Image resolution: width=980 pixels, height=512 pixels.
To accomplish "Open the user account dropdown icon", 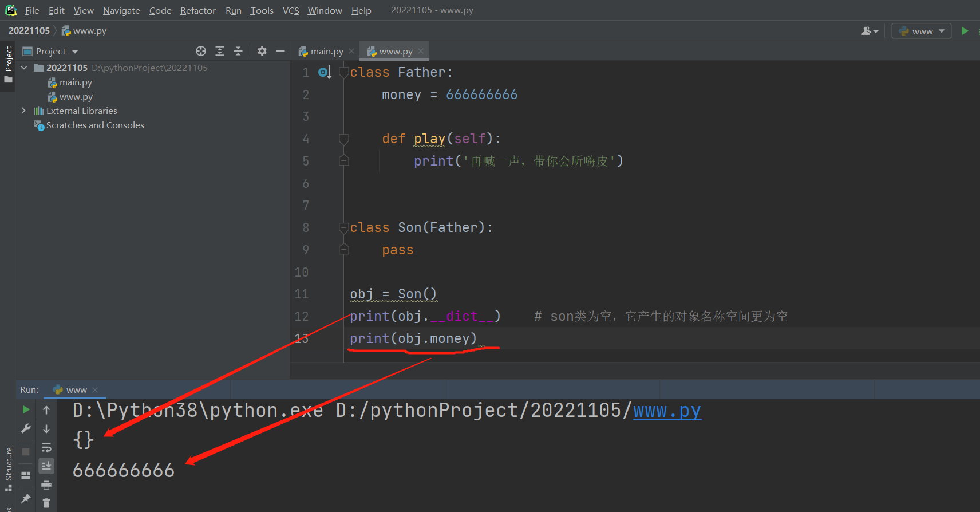I will (870, 31).
